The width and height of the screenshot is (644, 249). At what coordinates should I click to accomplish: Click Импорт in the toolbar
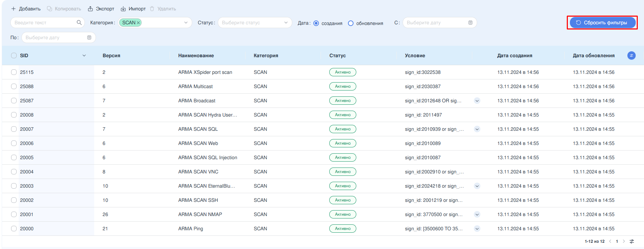coord(133,9)
